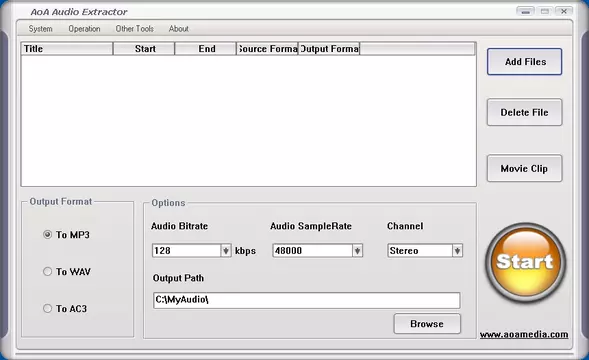Image resolution: width=589 pixels, height=360 pixels.
Task: Open the Operation menu
Action: [x=84, y=29]
